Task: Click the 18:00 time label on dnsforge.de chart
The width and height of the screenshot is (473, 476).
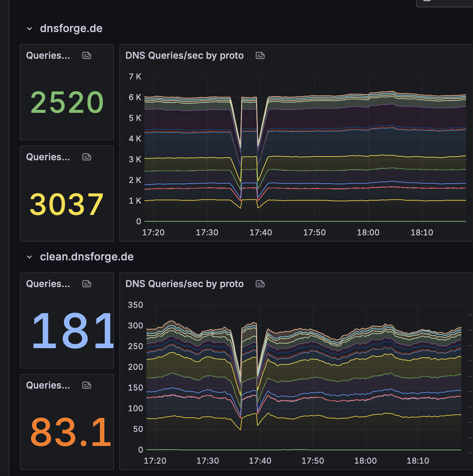Action: click(x=368, y=232)
